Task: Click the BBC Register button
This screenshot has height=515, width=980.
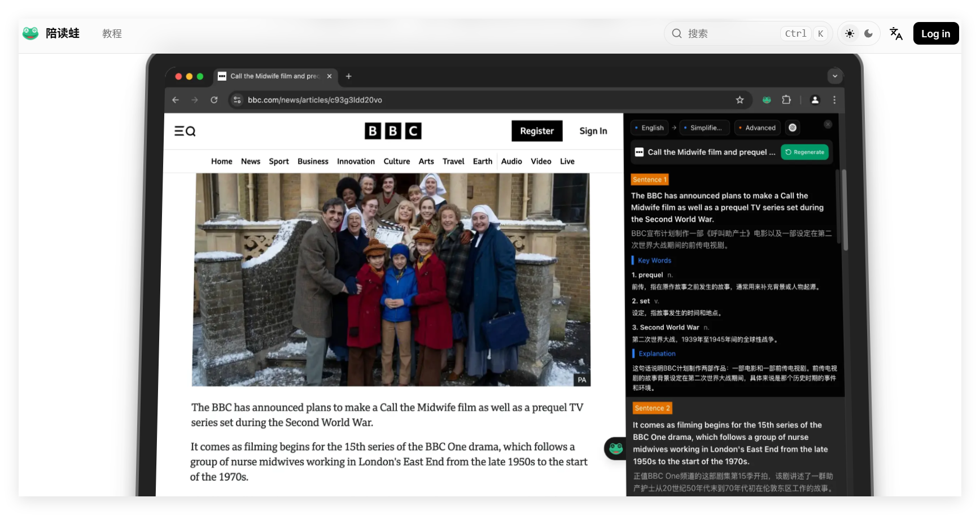Action: pos(537,131)
